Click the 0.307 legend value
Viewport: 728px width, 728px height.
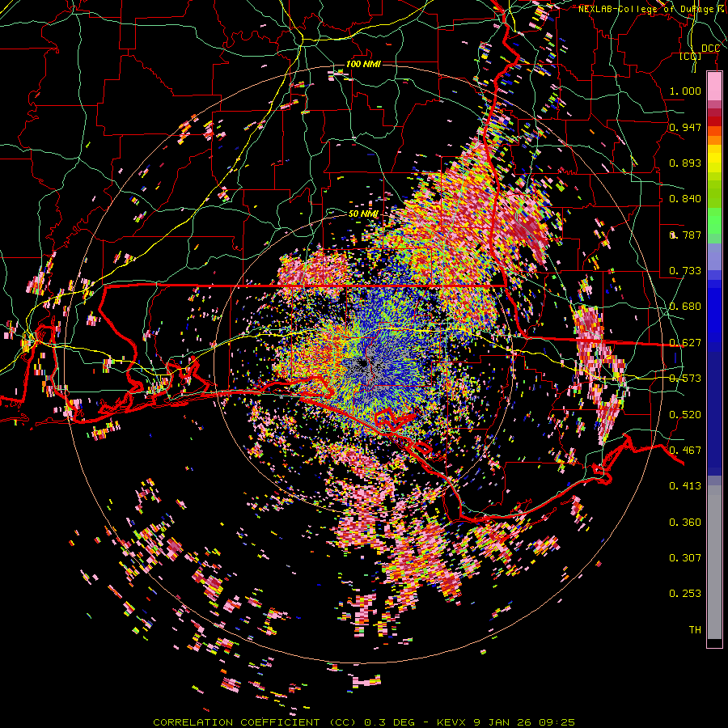click(x=685, y=558)
